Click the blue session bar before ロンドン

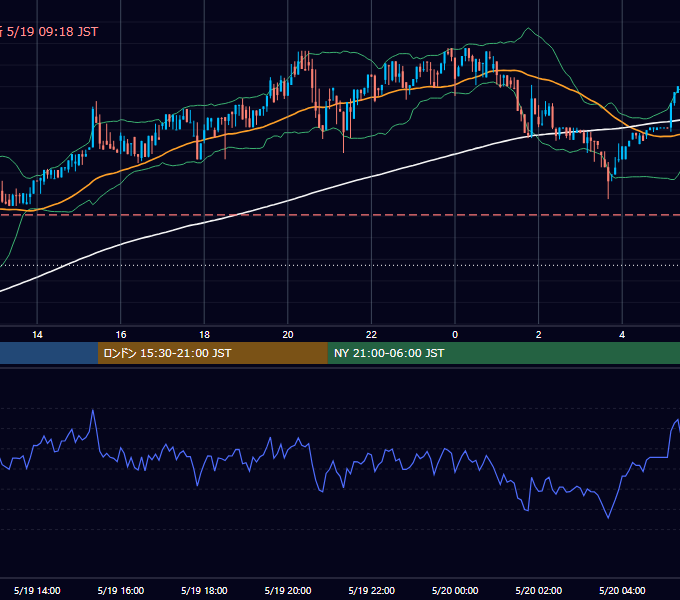pos(49,353)
